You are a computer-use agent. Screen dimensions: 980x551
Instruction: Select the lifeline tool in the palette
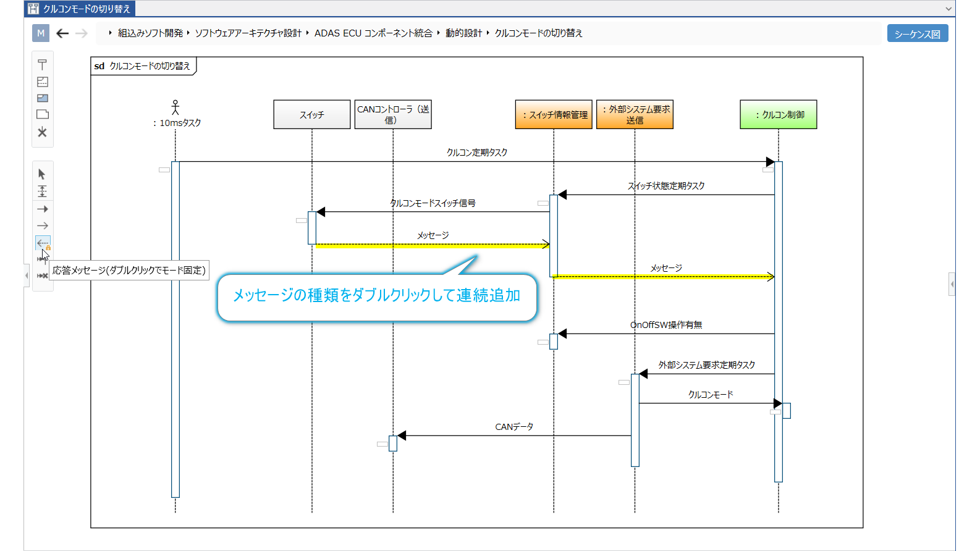(x=42, y=65)
